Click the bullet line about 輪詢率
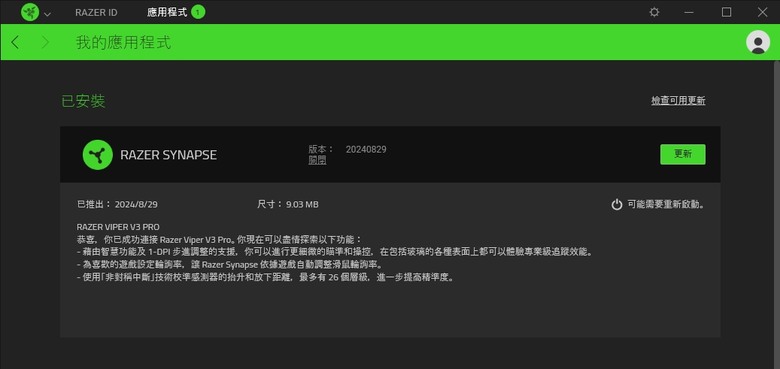The height and width of the screenshot is (369, 780). click(x=229, y=265)
